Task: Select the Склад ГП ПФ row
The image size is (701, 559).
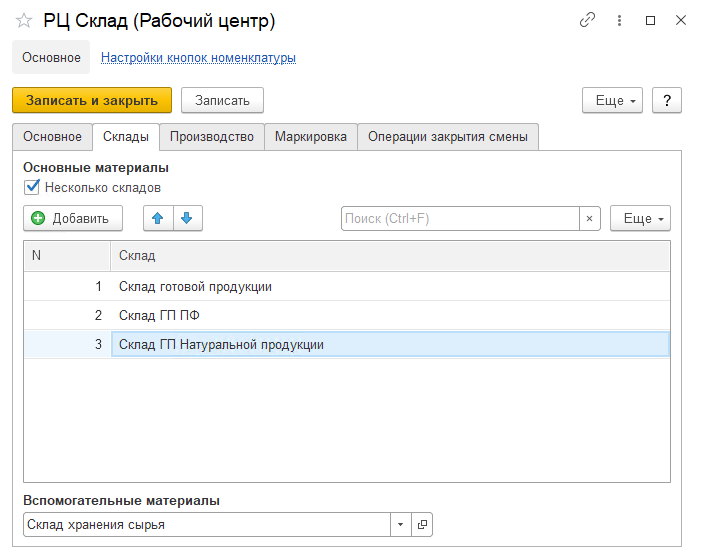Action: [300, 315]
